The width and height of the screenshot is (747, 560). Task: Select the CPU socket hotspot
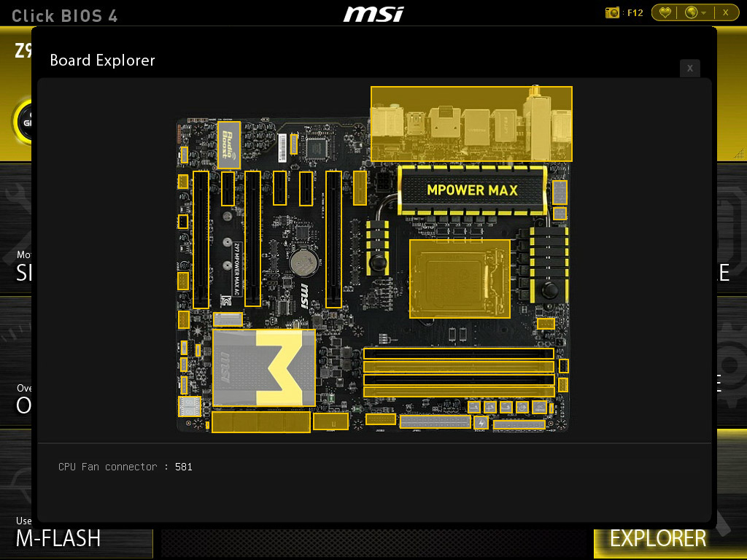click(x=460, y=279)
